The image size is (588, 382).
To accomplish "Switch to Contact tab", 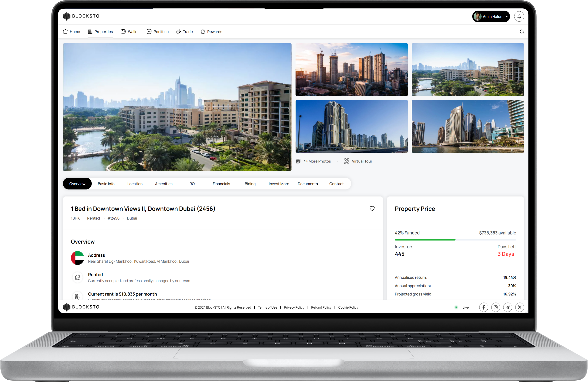I will [x=336, y=184].
